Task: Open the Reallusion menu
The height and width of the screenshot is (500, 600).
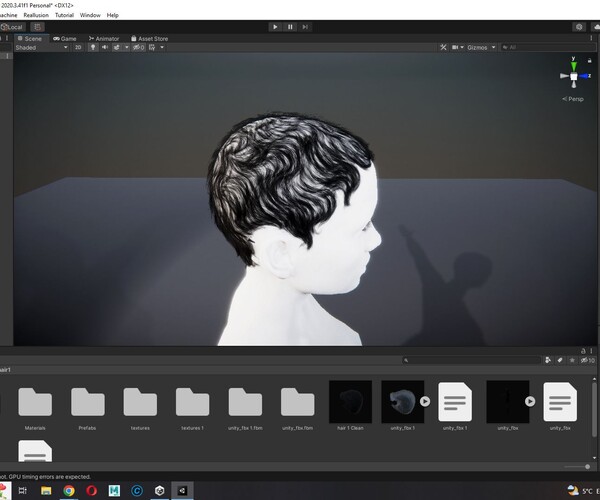Action: [x=36, y=15]
